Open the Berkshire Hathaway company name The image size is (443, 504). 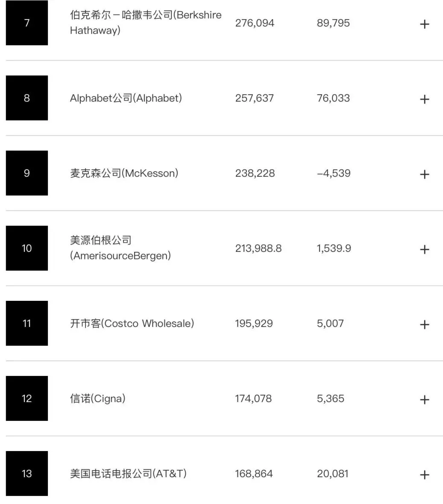[x=145, y=23]
